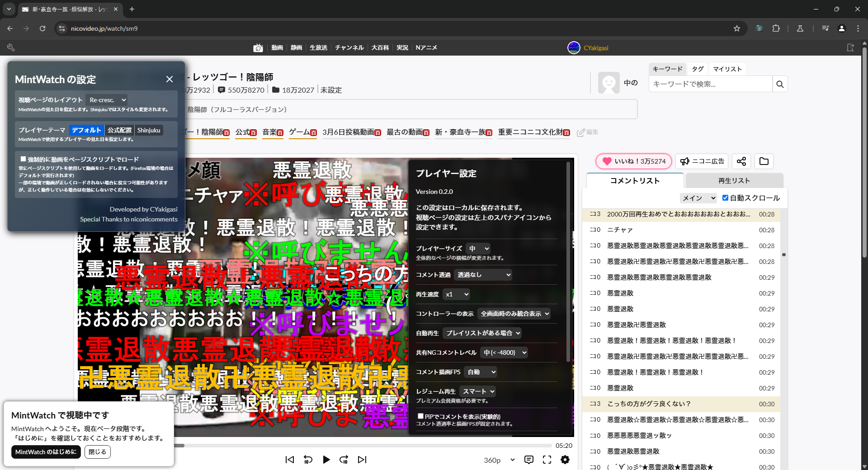Open 生放送 in top navigation

tap(318, 48)
